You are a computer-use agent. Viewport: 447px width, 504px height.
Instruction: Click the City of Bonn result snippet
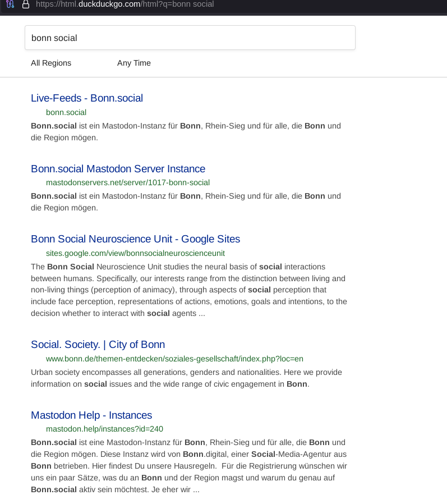click(x=186, y=378)
